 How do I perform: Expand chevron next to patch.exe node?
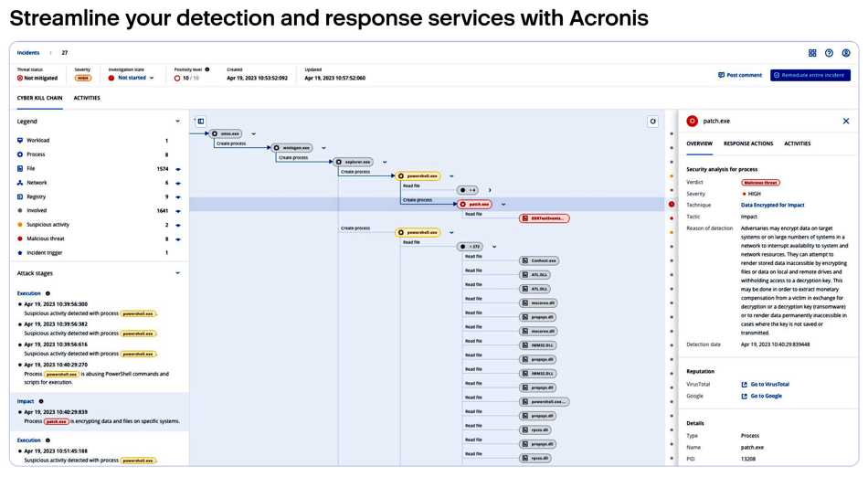[x=503, y=205]
